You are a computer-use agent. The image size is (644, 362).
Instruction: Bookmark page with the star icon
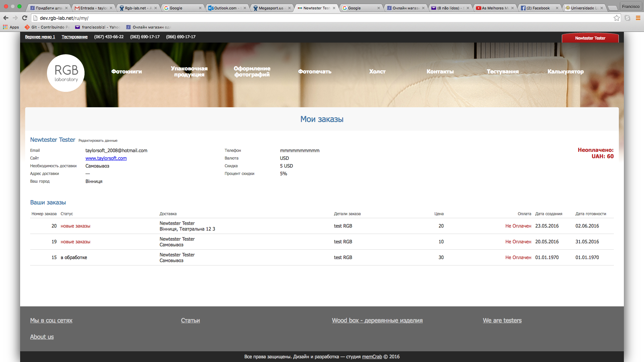point(616,18)
